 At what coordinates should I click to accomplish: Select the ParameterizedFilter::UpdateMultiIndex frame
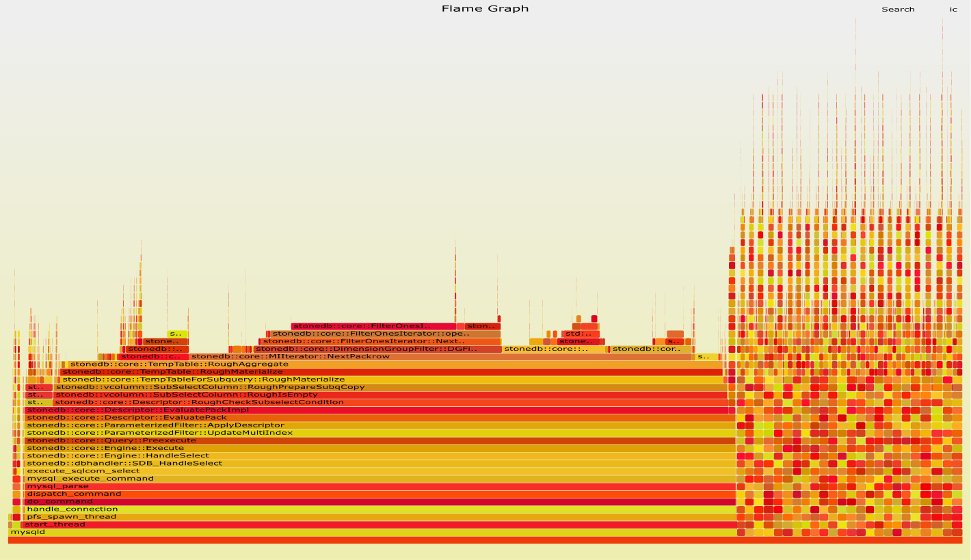(x=380, y=433)
